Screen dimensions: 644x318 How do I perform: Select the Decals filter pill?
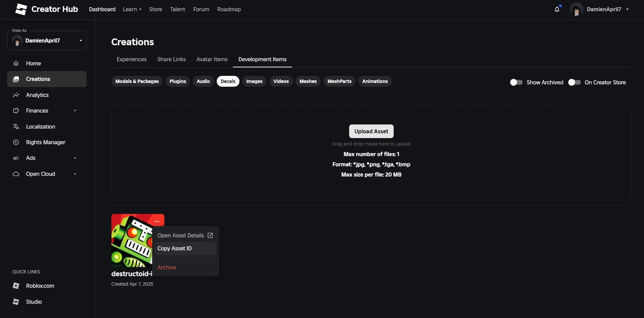click(x=228, y=81)
